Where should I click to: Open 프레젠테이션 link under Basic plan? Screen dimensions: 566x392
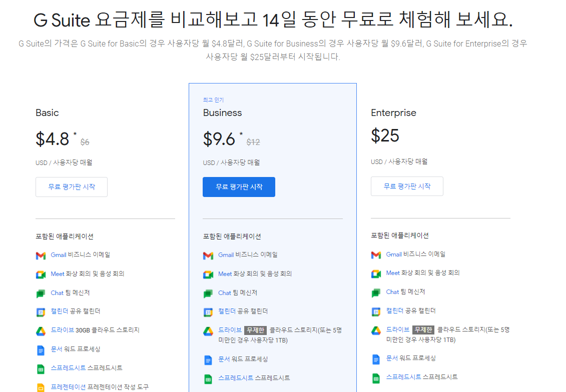68,387
